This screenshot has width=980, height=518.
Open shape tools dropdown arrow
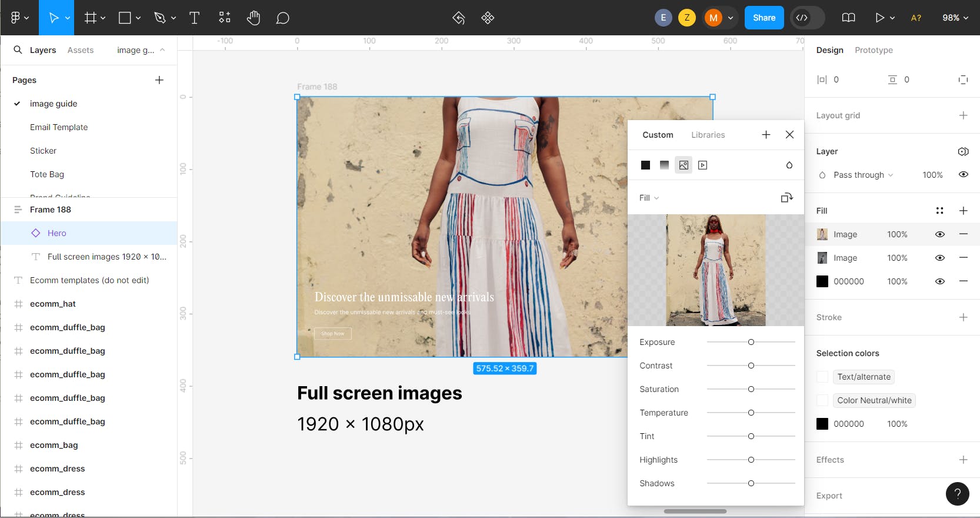coord(138,18)
